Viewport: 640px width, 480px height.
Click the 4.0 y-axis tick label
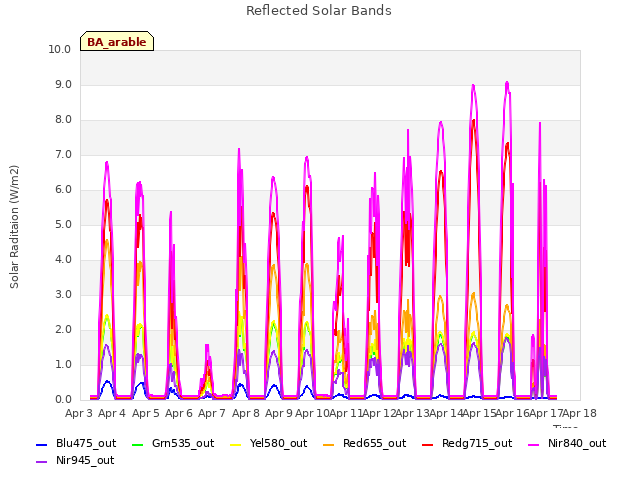pyautogui.click(x=63, y=260)
